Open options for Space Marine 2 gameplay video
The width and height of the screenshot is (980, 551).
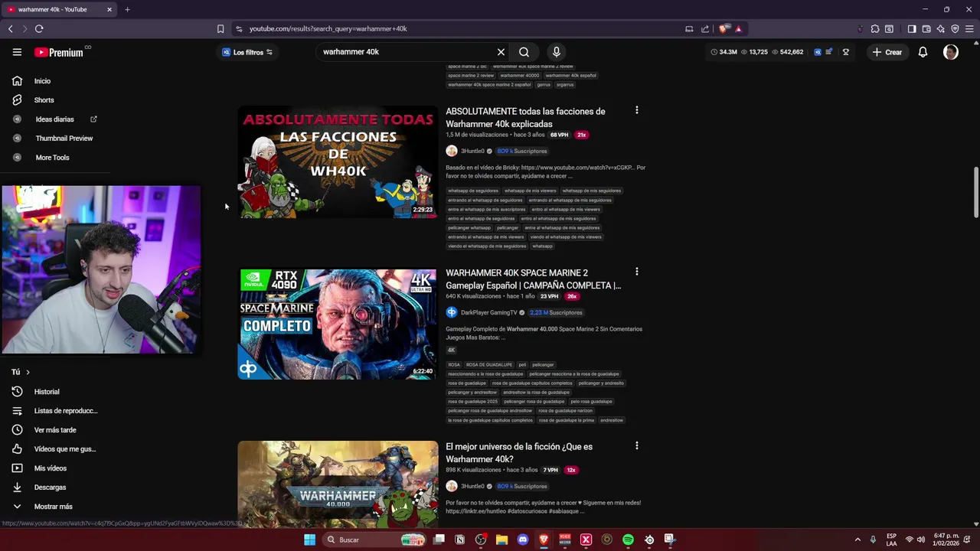tap(636, 272)
